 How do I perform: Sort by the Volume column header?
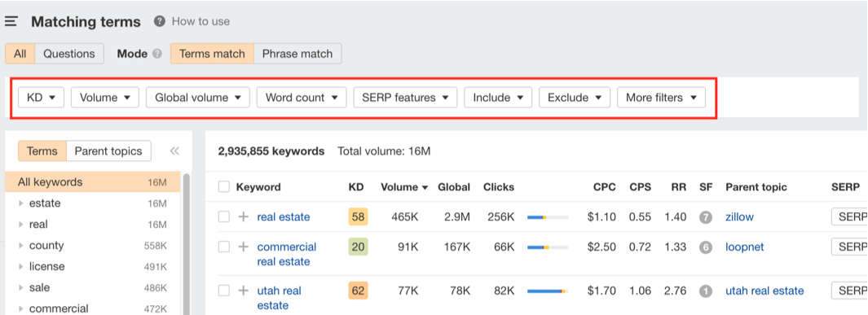coord(404,186)
